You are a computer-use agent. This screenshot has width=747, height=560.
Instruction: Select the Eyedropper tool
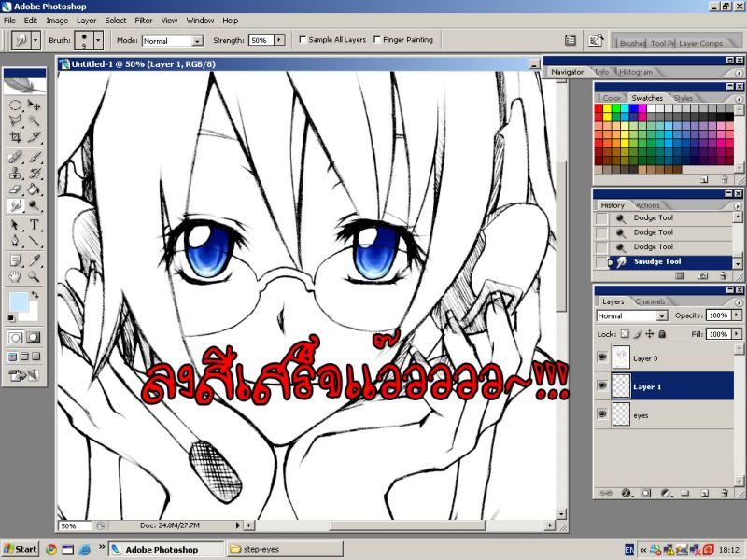click(34, 260)
